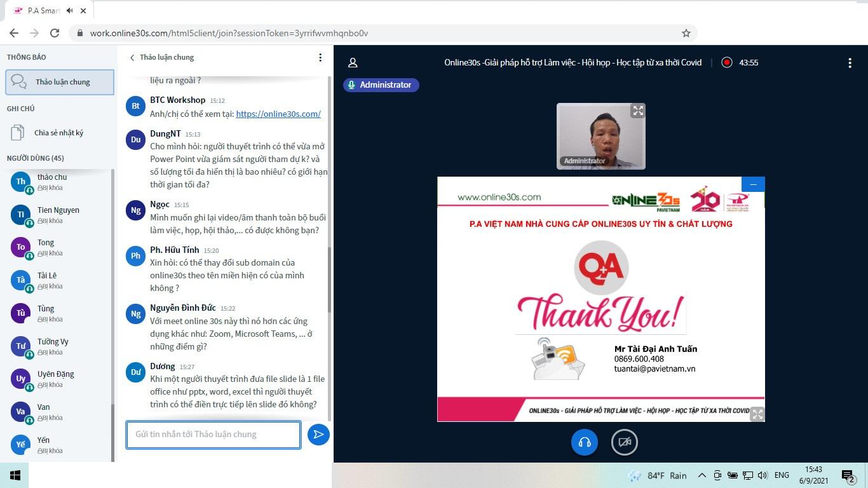This screenshot has height=488, width=868.
Task: Toggle the headphone audio button
Action: coord(585,442)
